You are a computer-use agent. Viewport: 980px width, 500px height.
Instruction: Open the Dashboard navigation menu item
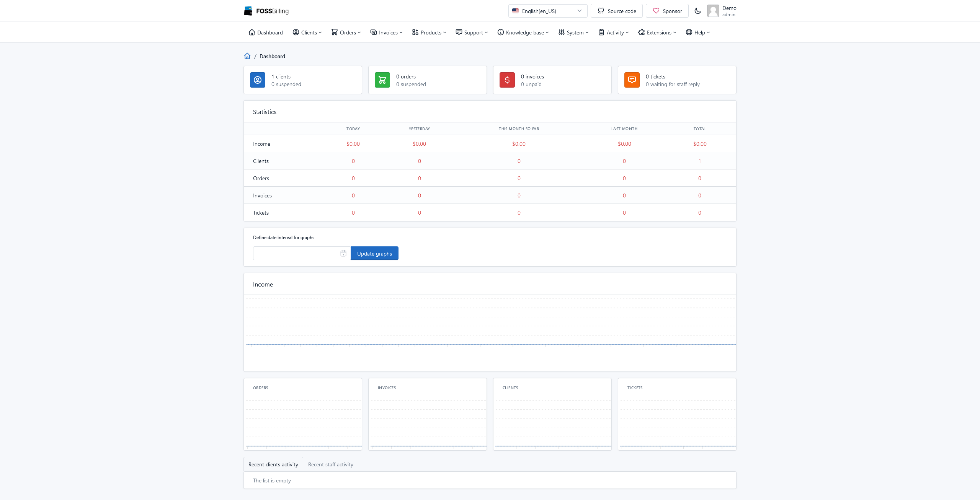click(266, 32)
